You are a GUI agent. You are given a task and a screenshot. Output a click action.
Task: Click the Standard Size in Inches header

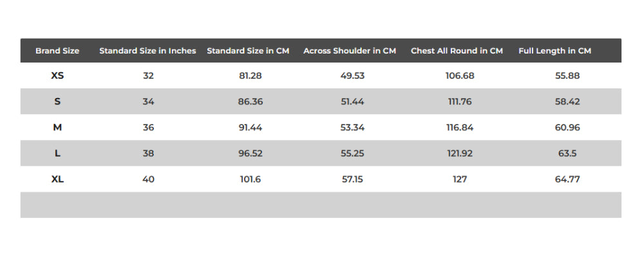click(147, 50)
